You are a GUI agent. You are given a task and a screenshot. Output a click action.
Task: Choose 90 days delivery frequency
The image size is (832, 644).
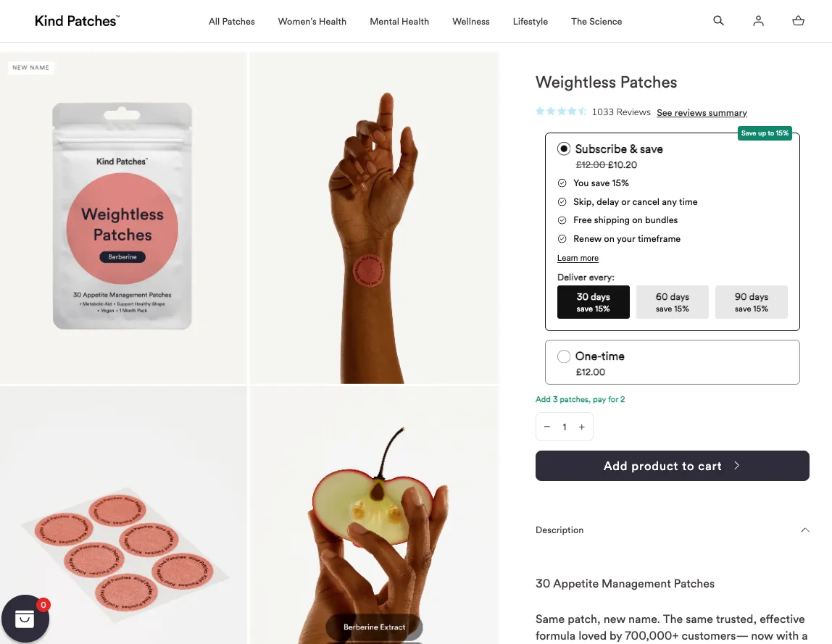tap(751, 302)
